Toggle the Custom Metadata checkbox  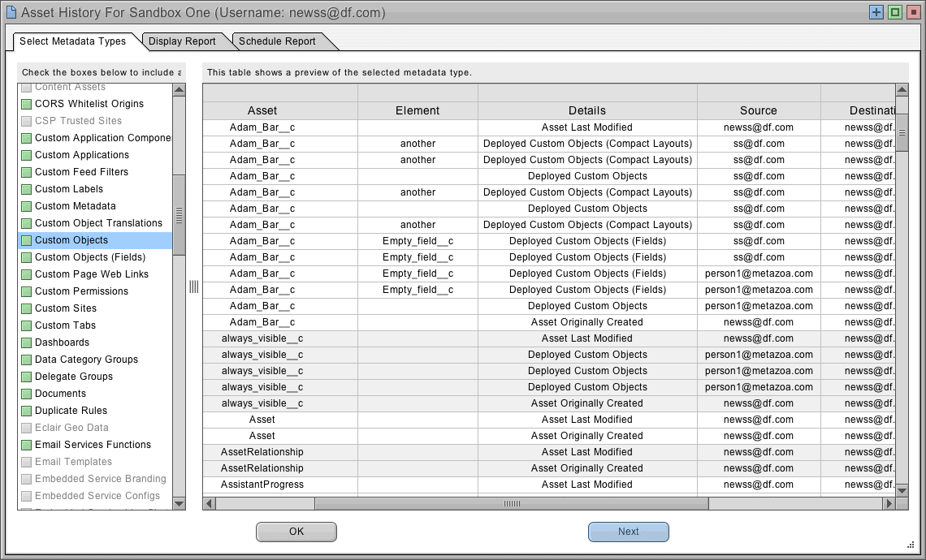coord(27,206)
